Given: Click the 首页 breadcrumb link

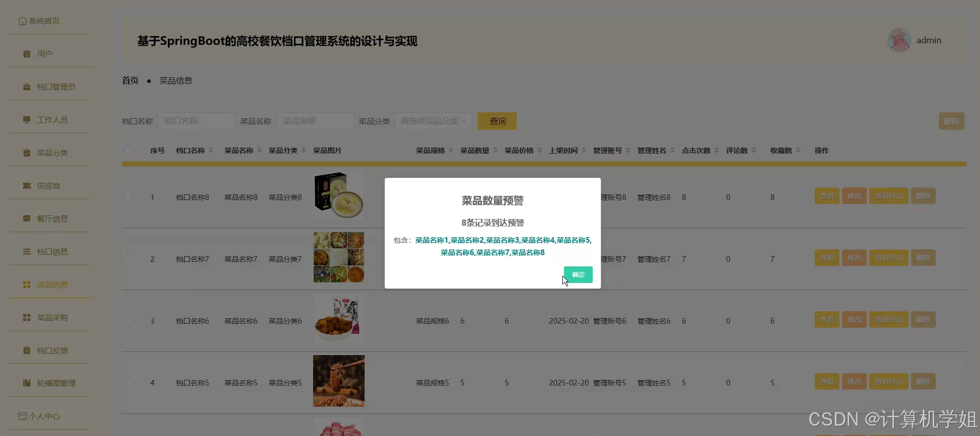Looking at the screenshot, I should pos(130,80).
